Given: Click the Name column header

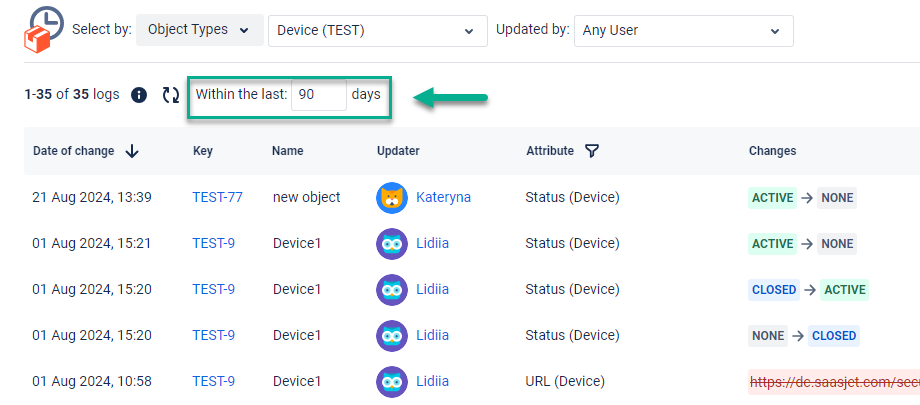Looking at the screenshot, I should (287, 151).
